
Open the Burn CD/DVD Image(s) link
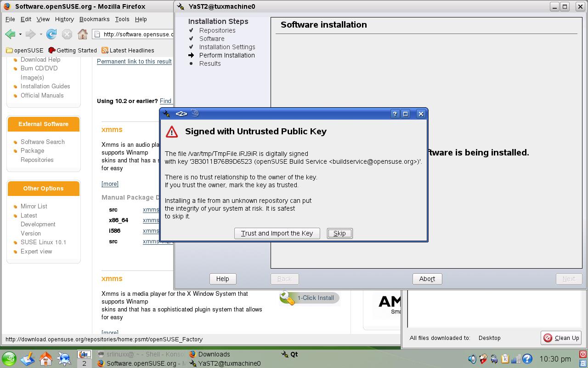39,73
